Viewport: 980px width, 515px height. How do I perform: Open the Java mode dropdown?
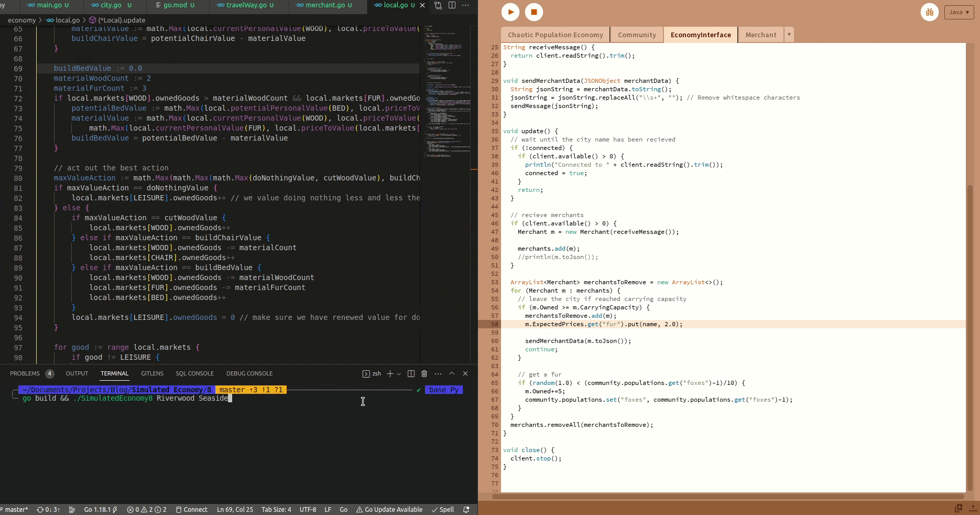959,12
